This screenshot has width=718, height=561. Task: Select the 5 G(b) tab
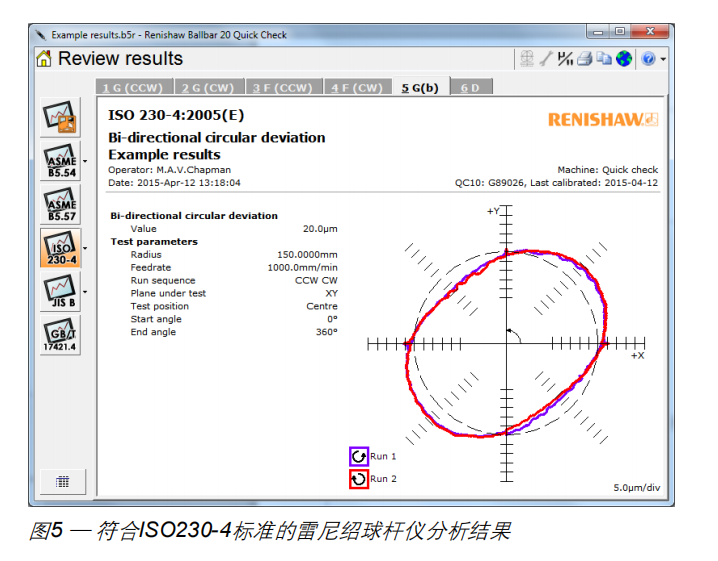coord(421,87)
